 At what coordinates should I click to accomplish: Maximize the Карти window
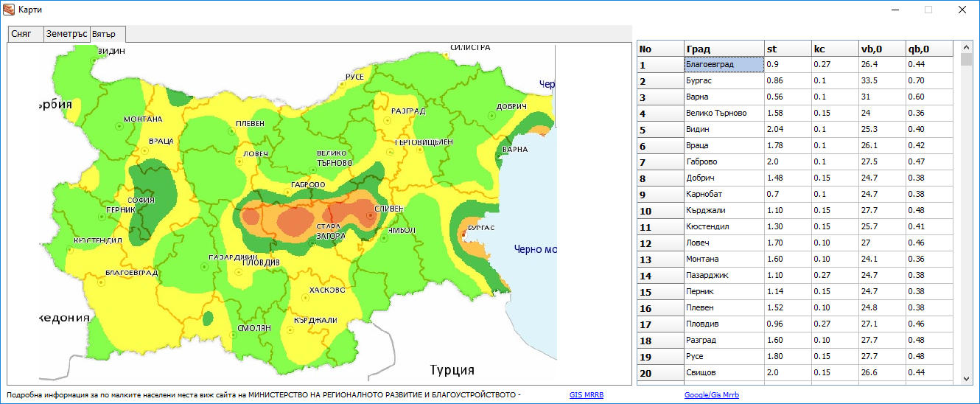(x=928, y=10)
